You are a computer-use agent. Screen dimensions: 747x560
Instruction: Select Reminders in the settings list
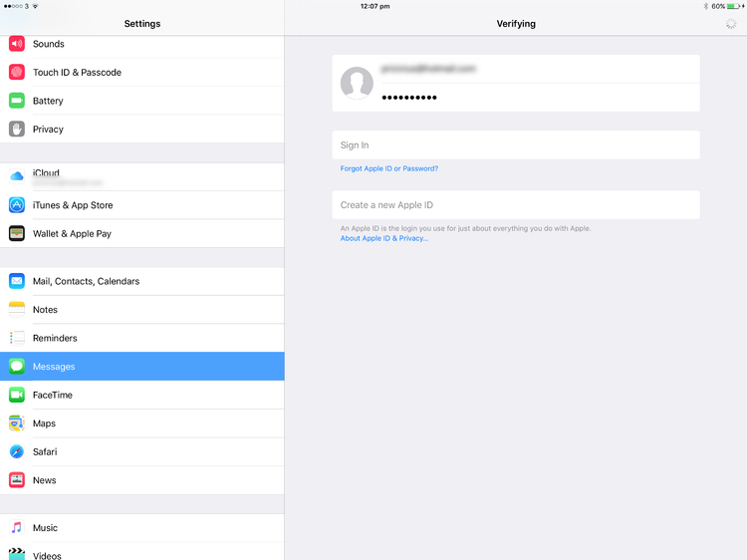pos(142,338)
